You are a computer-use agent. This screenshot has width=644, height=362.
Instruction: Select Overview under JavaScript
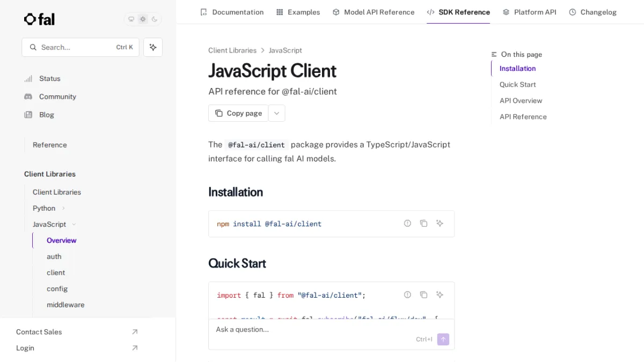click(62, 240)
